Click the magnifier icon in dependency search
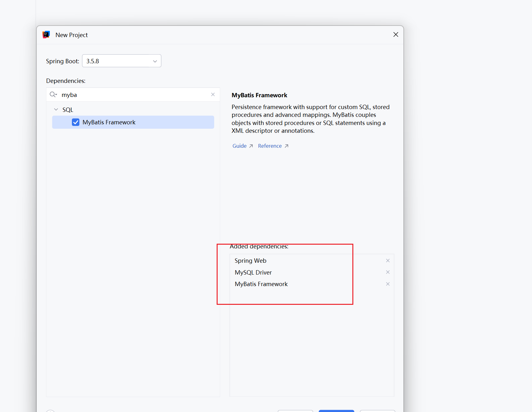Screen dimensions: 532x412 53,95
